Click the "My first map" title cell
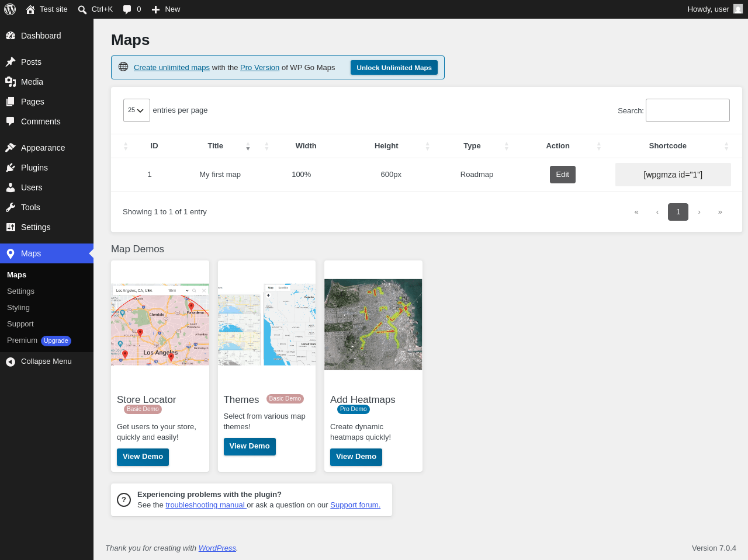This screenshot has width=748, height=560. (x=220, y=175)
